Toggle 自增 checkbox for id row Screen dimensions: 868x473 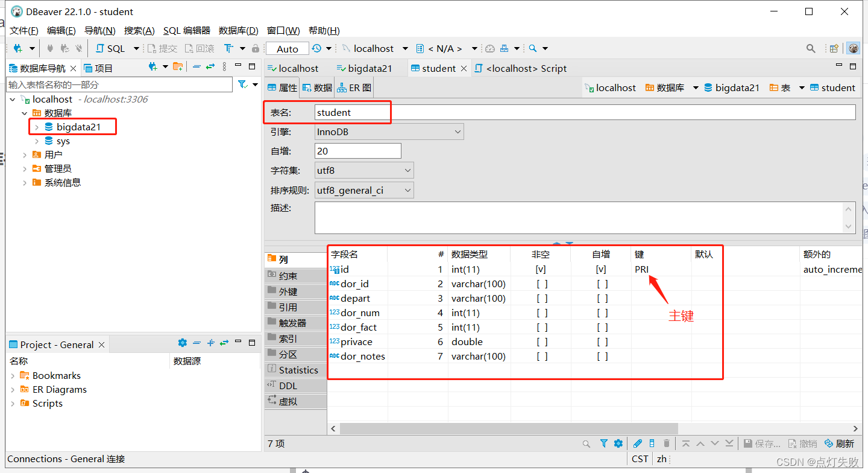[601, 269]
